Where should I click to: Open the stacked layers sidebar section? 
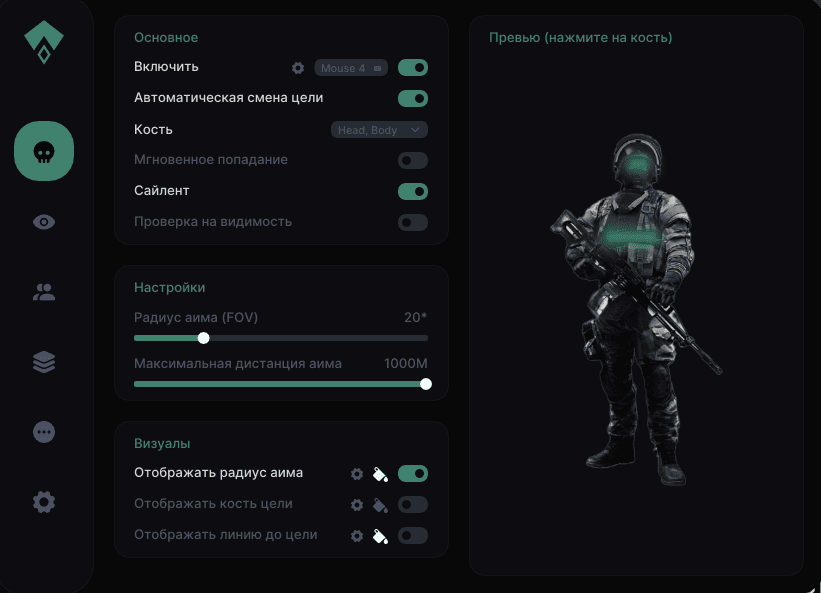coord(44,362)
